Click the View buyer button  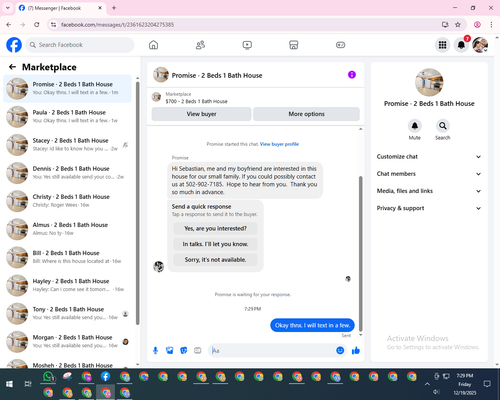click(x=201, y=114)
